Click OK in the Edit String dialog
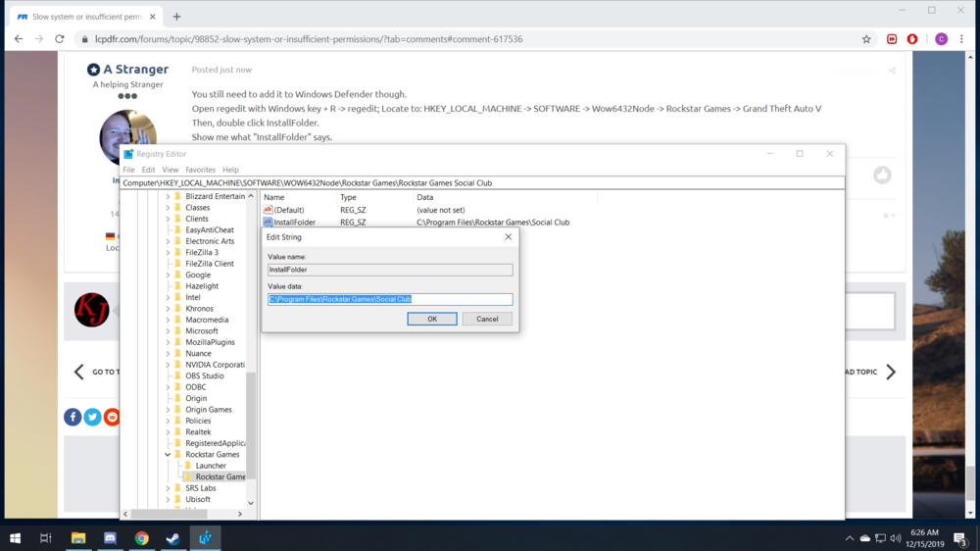The image size is (980, 551). tap(432, 319)
